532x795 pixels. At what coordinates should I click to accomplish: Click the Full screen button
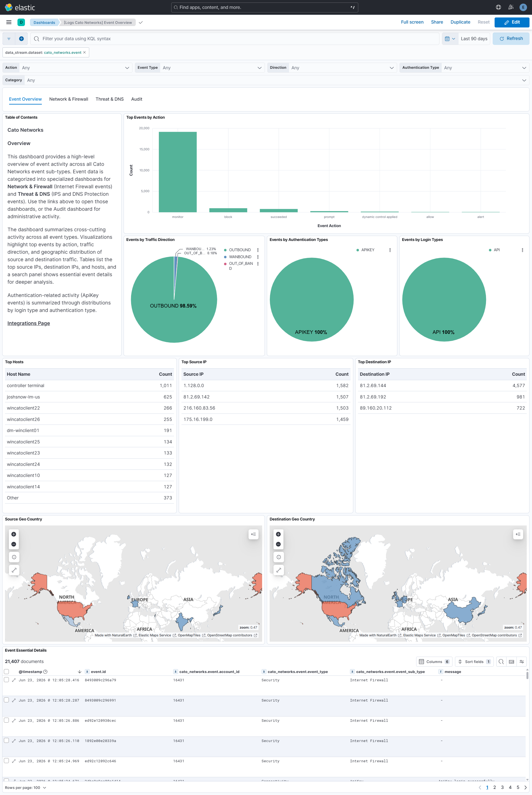point(412,22)
